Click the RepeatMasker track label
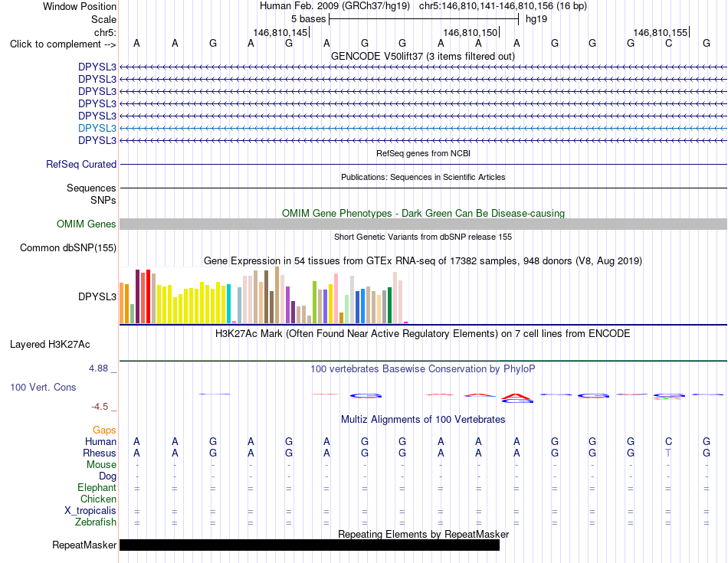The height and width of the screenshot is (563, 728). coord(84,545)
